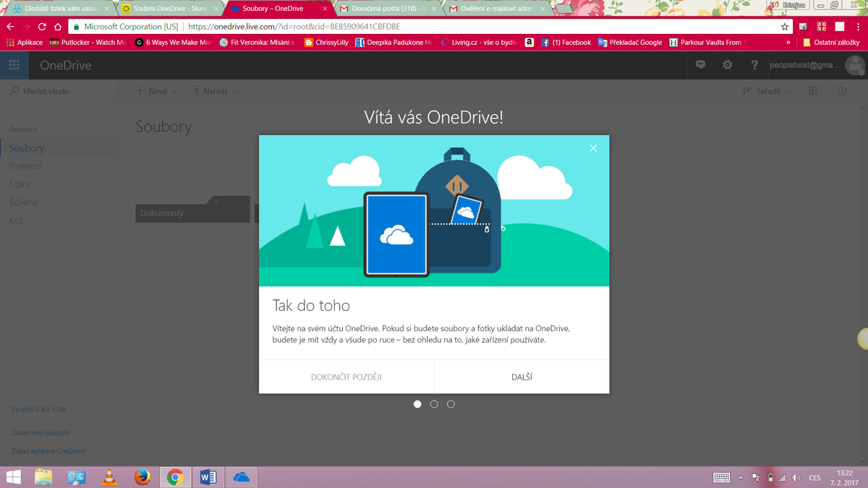Viewport: 868px width, 488px height.
Task: Select the second welcome page indicator dot
Action: click(434, 404)
